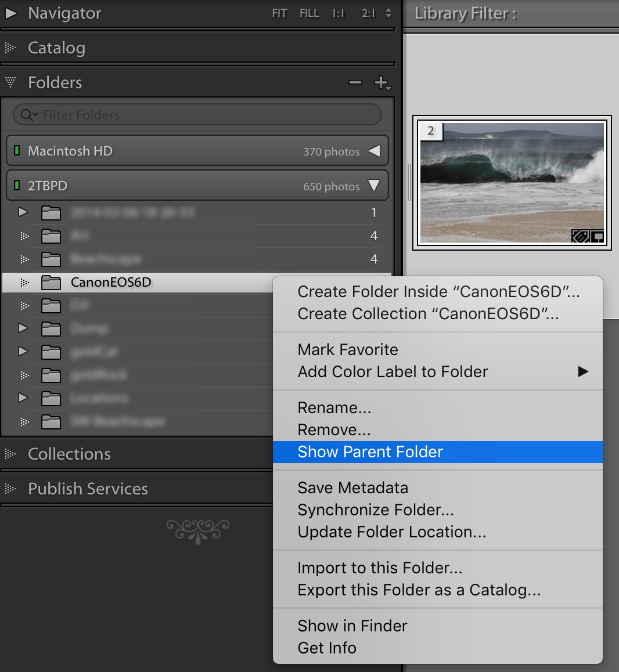This screenshot has height=672, width=619.
Task: Expand the Collections panel
Action: click(10, 454)
